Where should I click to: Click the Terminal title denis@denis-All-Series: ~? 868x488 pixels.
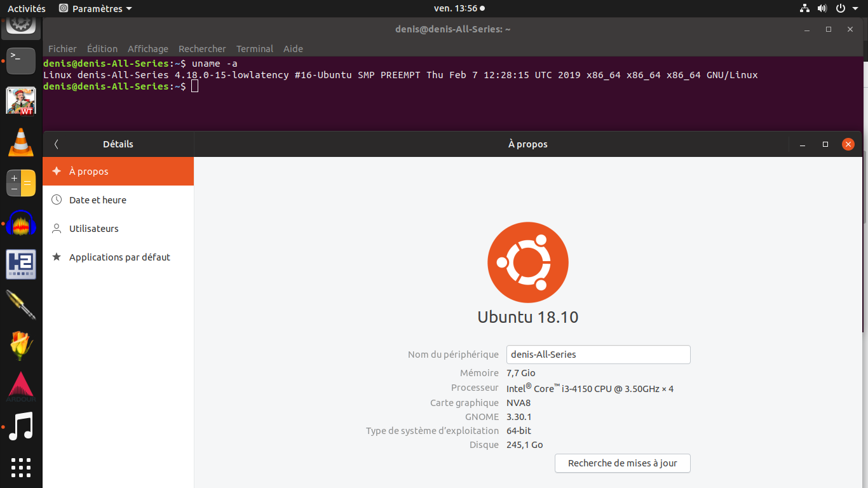pos(452,29)
